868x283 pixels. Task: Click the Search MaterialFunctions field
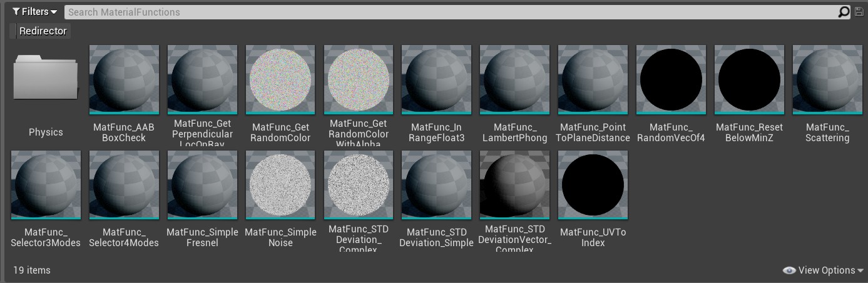451,12
